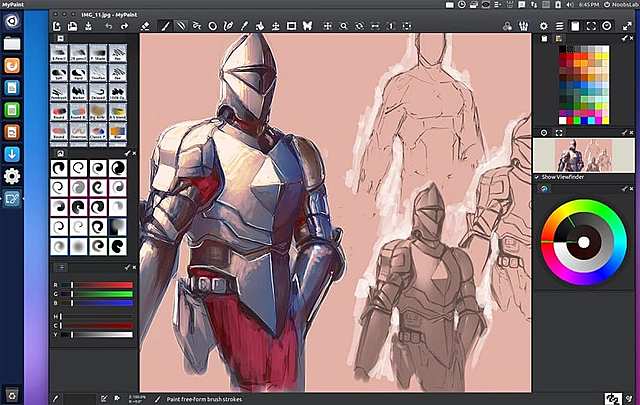Viewport: 640px width, 405px height.
Task: Adjust the H hue slider
Action: (97, 316)
